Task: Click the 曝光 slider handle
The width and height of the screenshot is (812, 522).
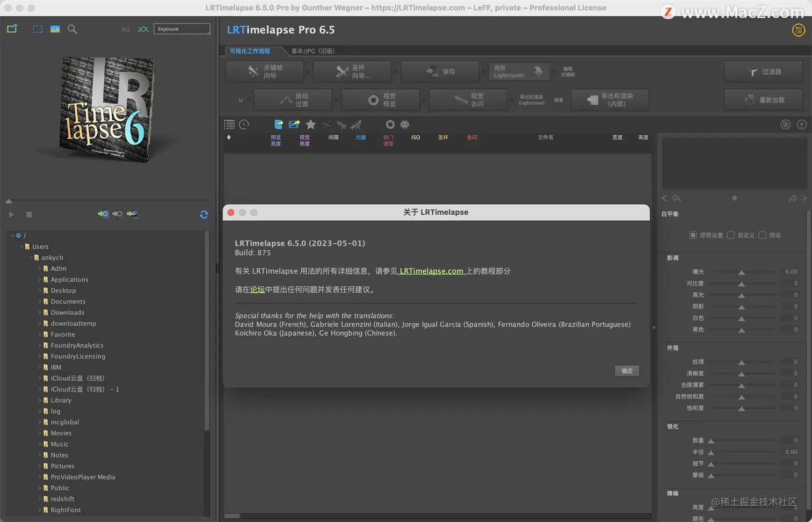Action: coord(742,272)
